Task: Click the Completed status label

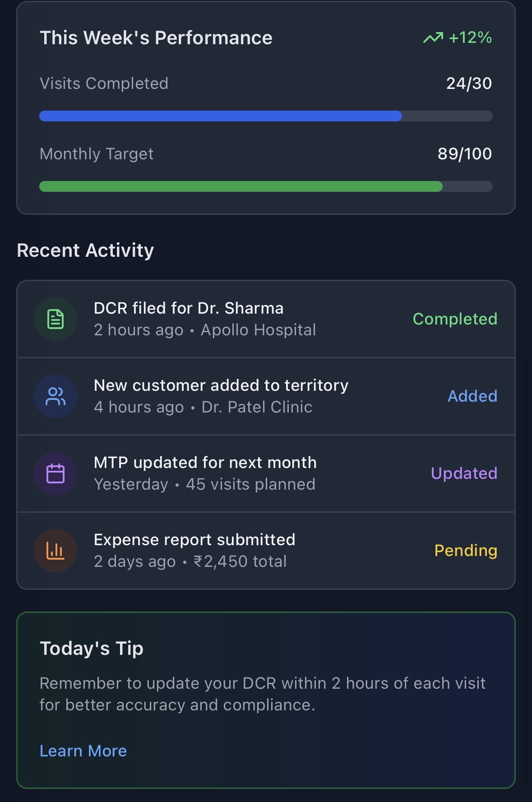Action: click(x=455, y=319)
